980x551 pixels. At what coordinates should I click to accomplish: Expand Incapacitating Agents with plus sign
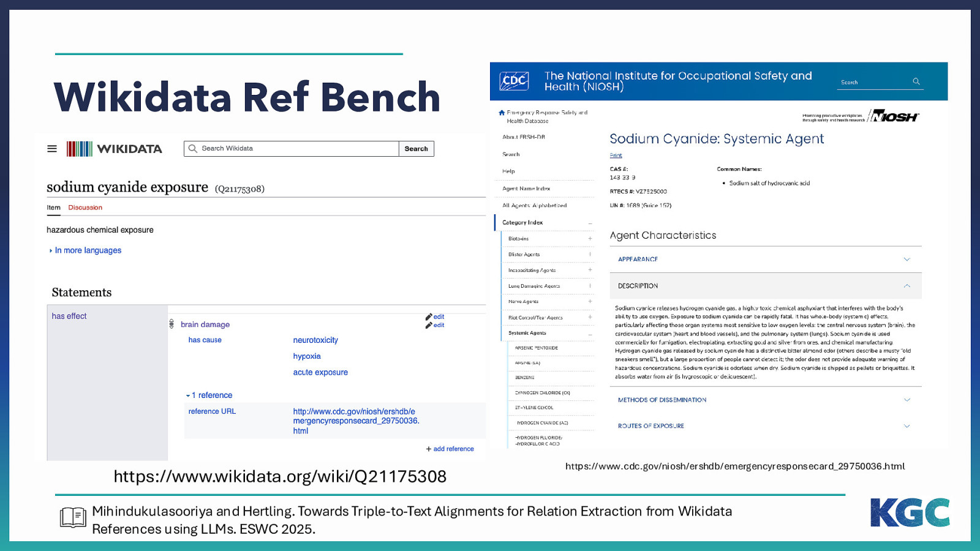point(590,270)
